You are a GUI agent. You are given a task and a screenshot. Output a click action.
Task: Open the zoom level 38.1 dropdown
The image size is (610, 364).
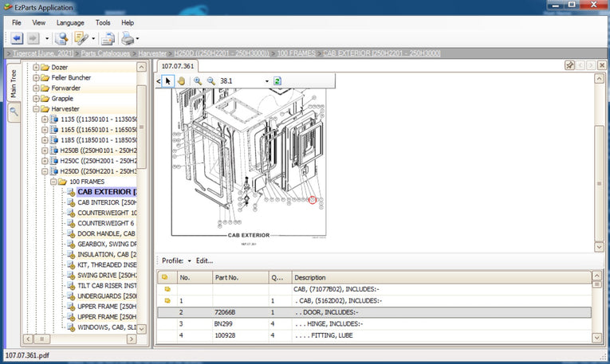[267, 81]
